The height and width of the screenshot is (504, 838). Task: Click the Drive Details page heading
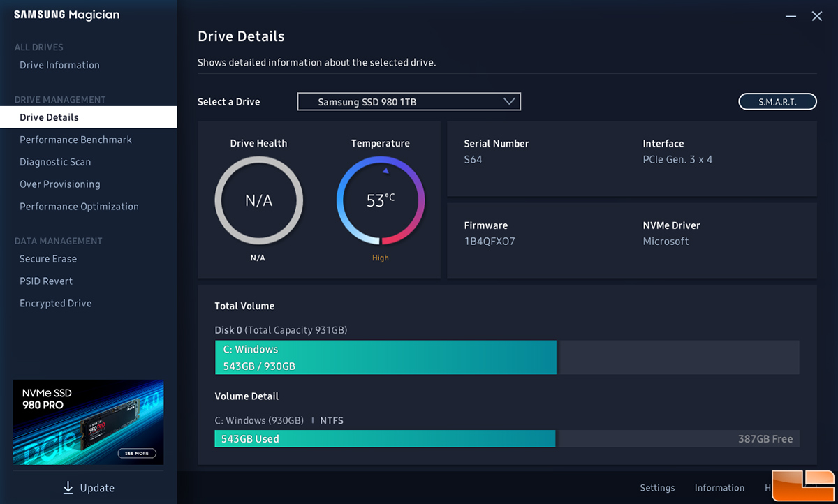point(241,36)
